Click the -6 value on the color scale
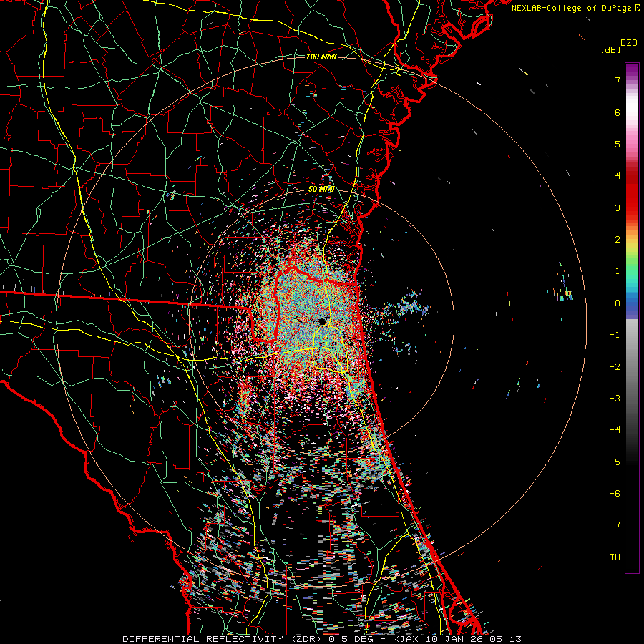 coord(615,493)
